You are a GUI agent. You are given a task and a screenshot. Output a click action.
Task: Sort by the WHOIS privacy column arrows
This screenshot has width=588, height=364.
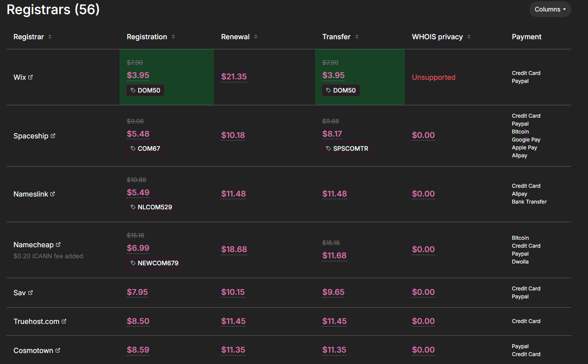pyautogui.click(x=469, y=37)
